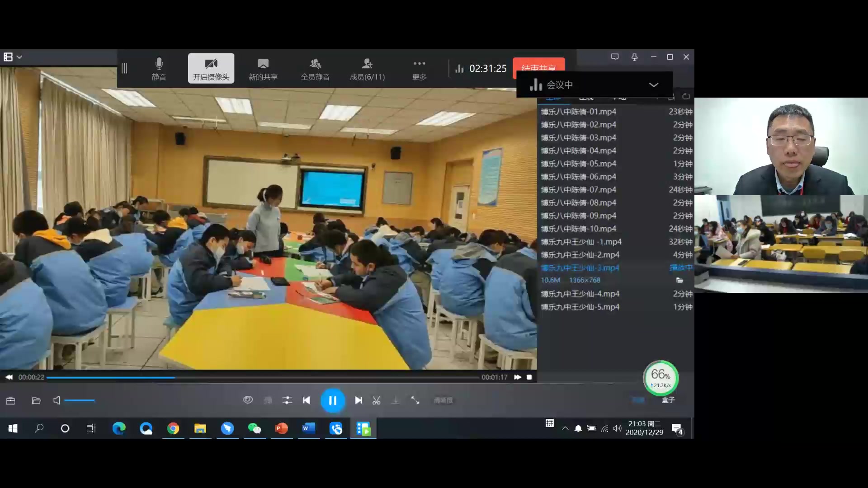Image resolution: width=868 pixels, height=488 pixels.
Task: Click the resize-arrows icon in player controls
Action: pyautogui.click(x=415, y=400)
